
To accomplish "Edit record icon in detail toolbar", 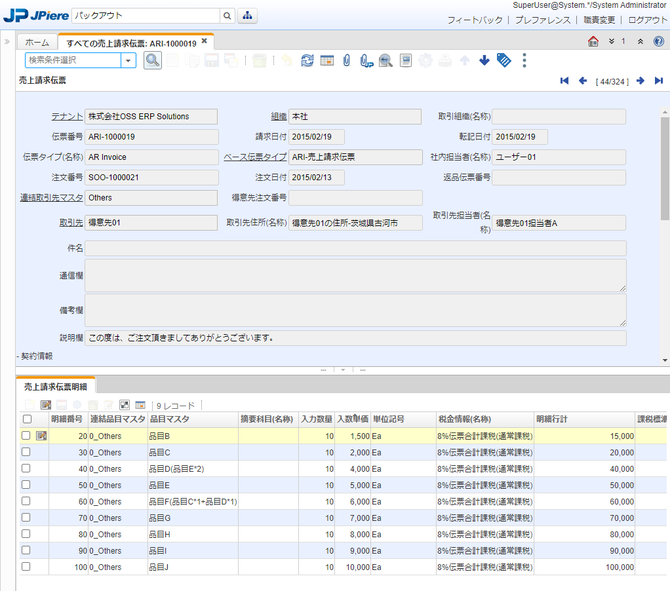I will click(45, 405).
